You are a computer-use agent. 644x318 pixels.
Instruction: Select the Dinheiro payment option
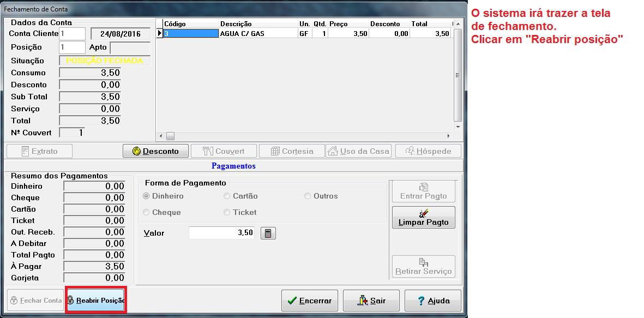pyautogui.click(x=164, y=196)
